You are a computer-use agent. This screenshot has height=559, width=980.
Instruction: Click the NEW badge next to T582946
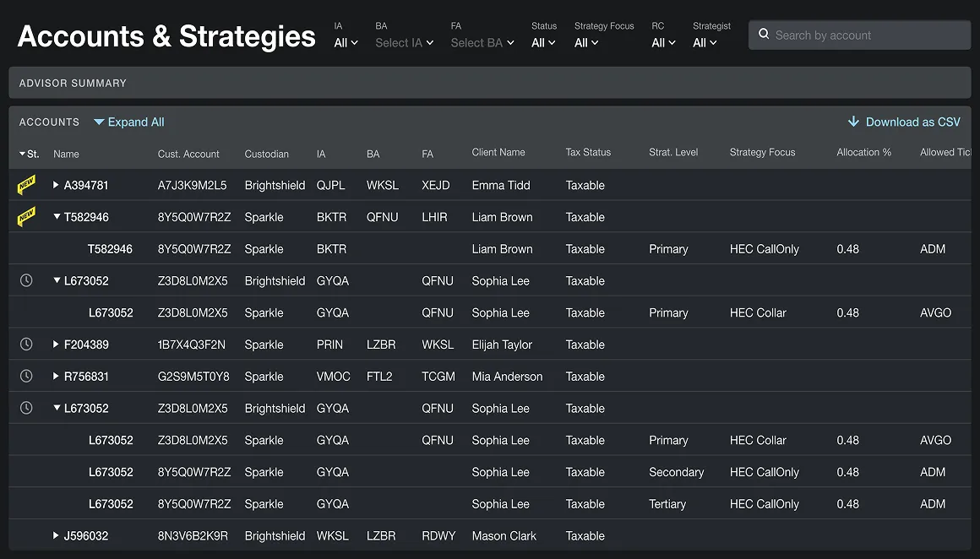pyautogui.click(x=26, y=216)
